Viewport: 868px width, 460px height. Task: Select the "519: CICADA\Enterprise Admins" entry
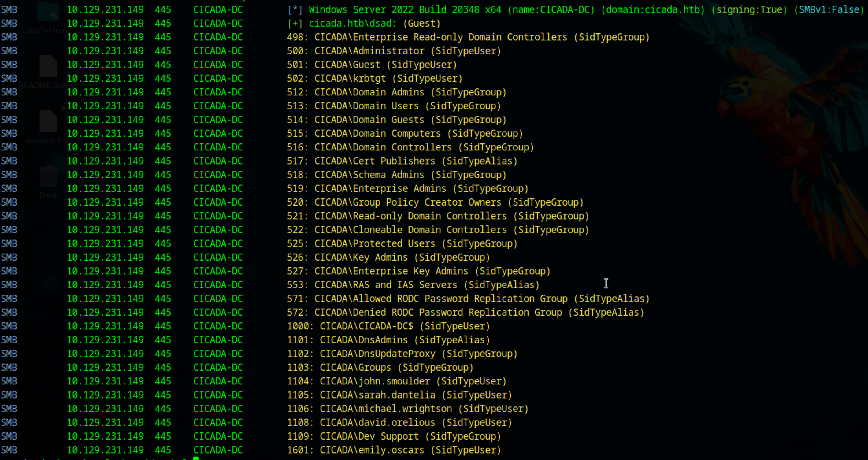click(x=408, y=188)
